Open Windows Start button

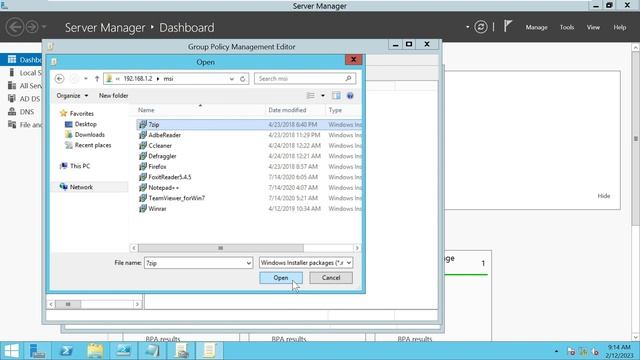[x=11, y=351]
